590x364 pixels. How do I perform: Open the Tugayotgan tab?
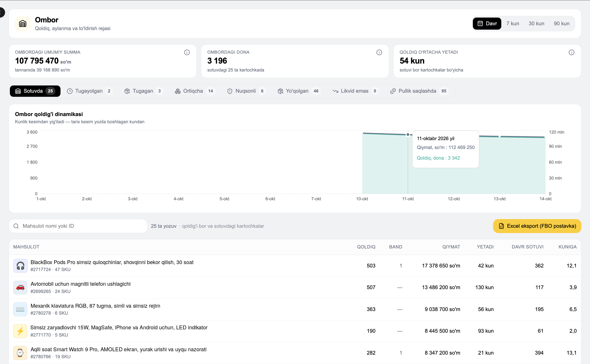(x=90, y=91)
